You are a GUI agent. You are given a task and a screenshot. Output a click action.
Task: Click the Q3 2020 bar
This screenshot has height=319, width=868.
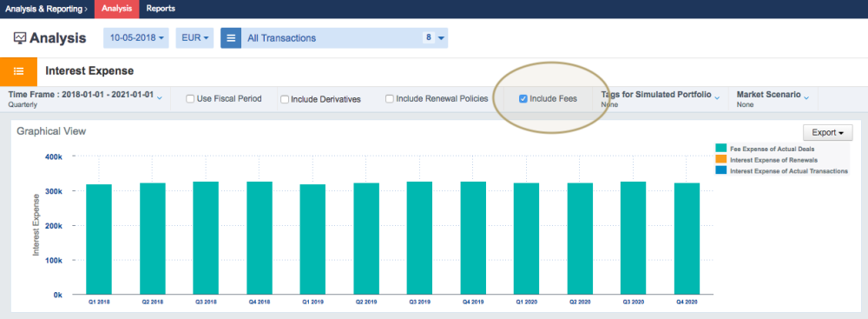[634, 238]
